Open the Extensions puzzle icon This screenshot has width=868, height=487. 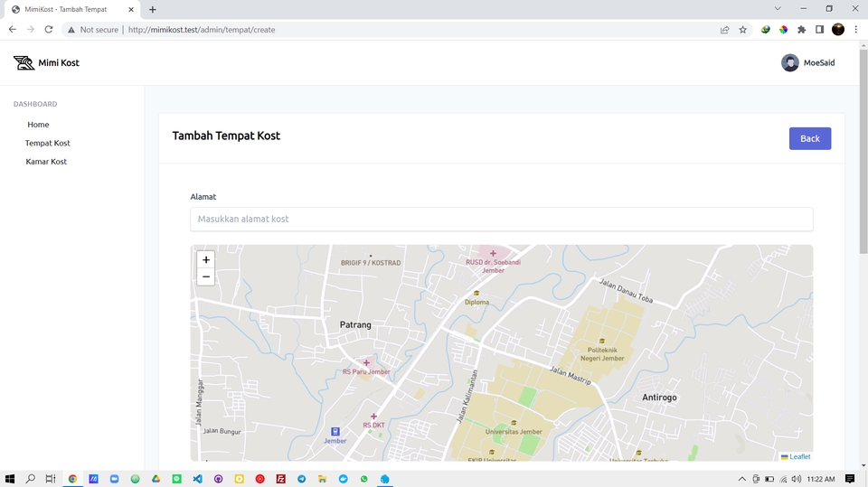click(x=802, y=30)
